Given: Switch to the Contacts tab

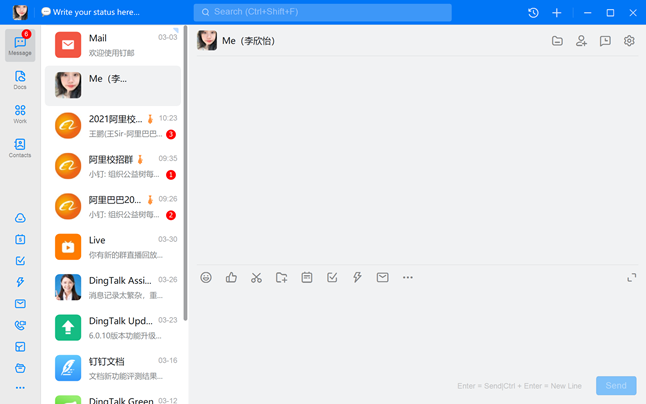Looking at the screenshot, I should pos(20,148).
